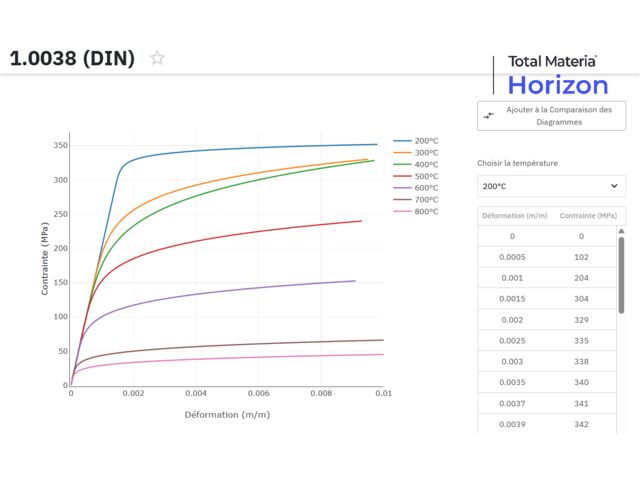Click the 1.0038 (DIN) material title
Image resolution: width=640 pixels, height=480 pixels.
[72, 58]
